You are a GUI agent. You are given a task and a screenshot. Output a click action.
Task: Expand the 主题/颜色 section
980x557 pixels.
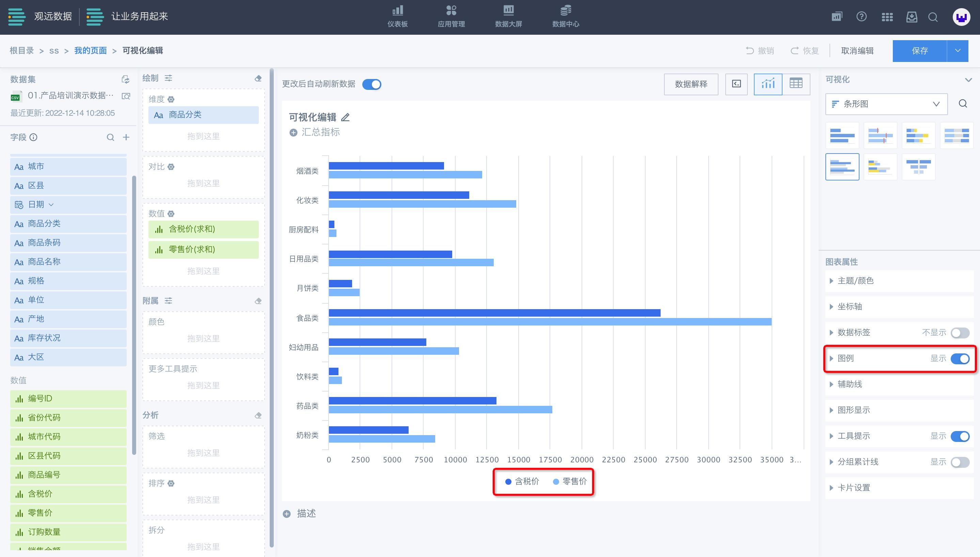coord(899,281)
